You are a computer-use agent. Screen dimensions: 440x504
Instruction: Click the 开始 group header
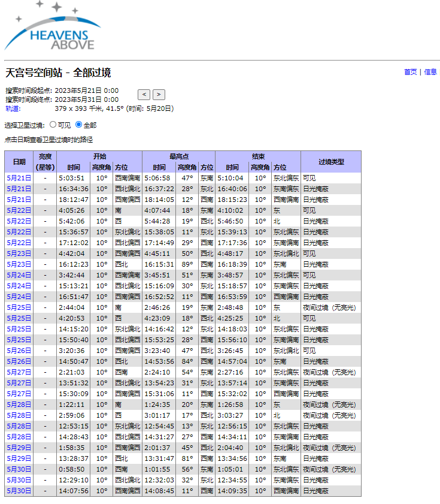(x=99, y=156)
